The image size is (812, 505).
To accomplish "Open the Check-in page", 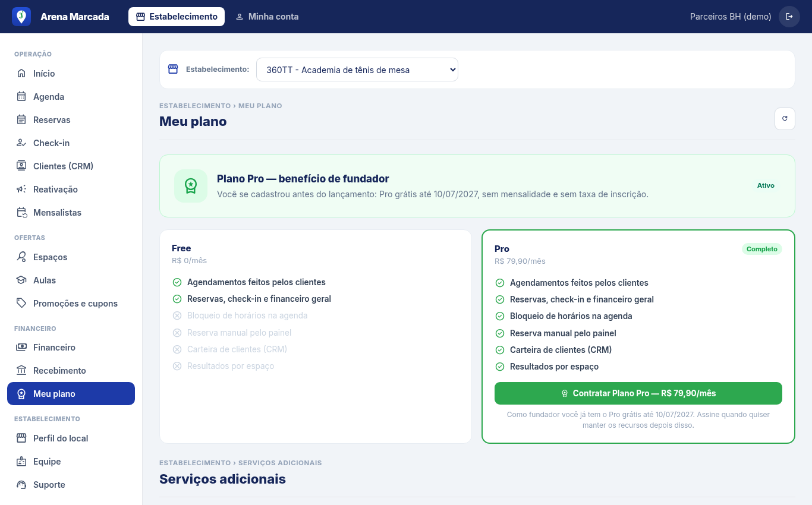I will [x=71, y=143].
